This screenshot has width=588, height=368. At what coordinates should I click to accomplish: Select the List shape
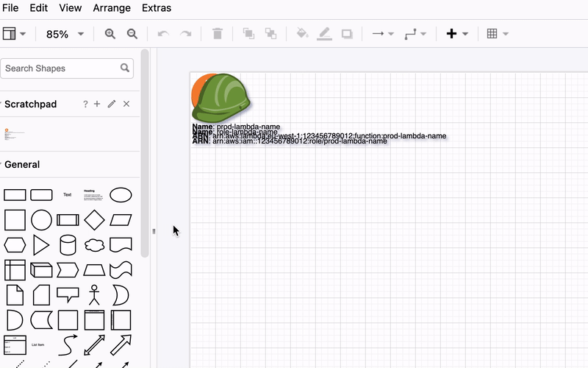pos(15,345)
